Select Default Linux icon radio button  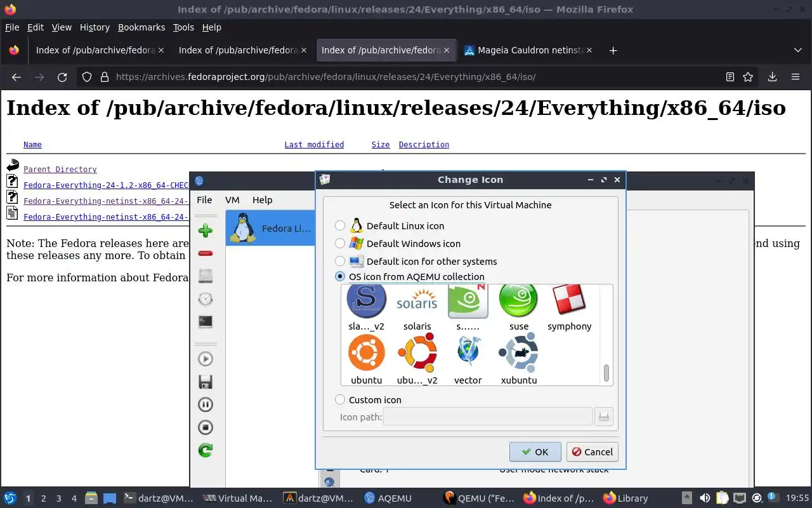340,225
